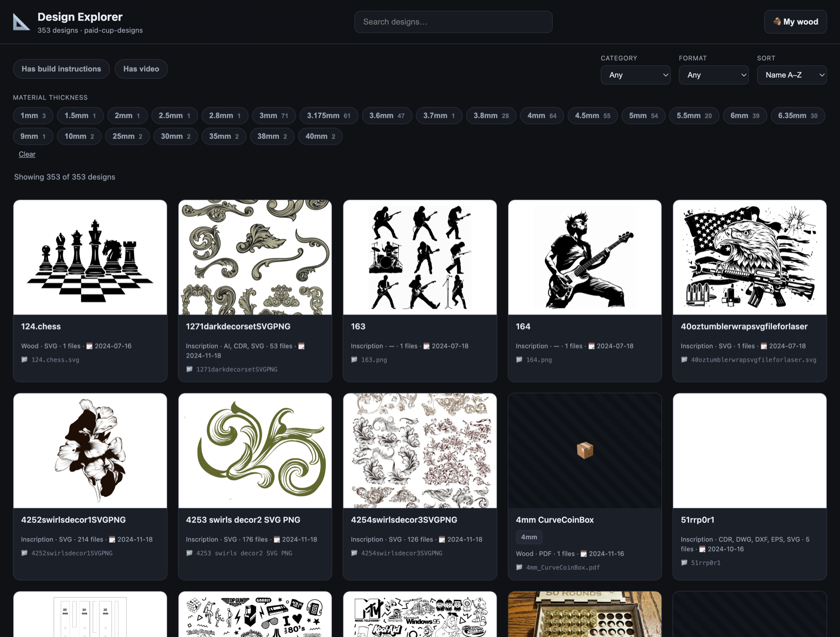Click the 124.chess design title

(41, 326)
